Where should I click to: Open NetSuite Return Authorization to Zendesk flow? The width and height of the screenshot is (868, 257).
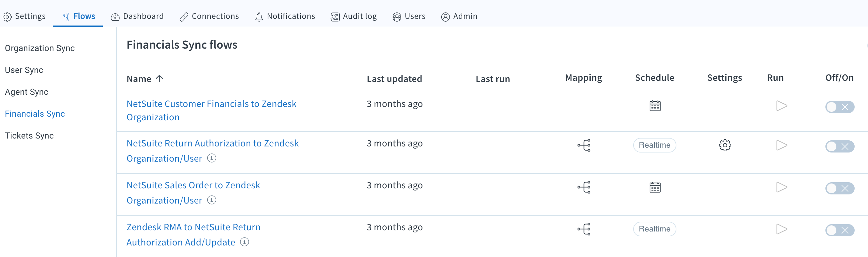pyautogui.click(x=213, y=151)
